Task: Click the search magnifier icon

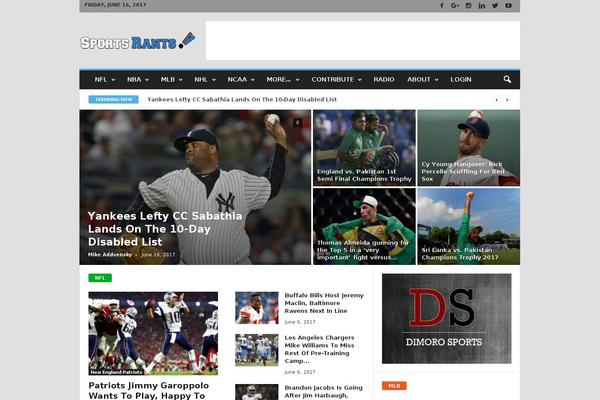Action: pyautogui.click(x=507, y=79)
